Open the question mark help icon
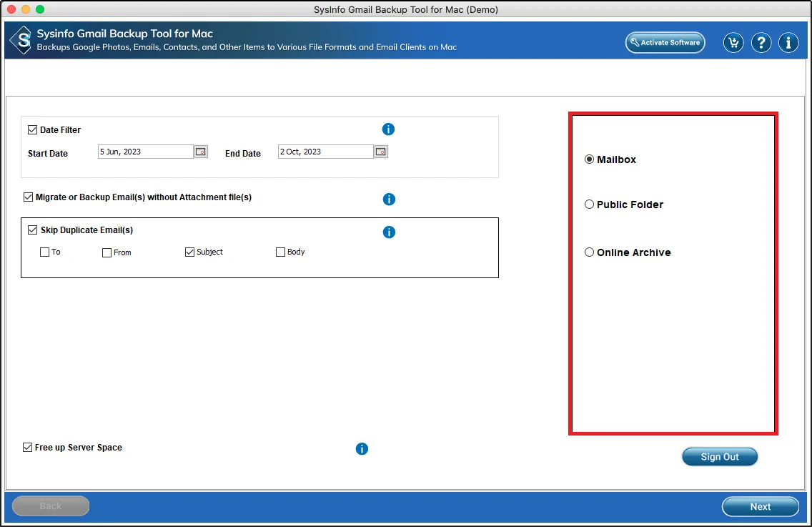 (761, 42)
